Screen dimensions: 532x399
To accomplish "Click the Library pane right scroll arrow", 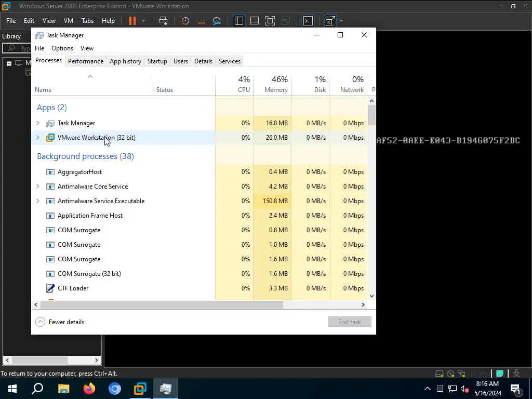I will click(96, 360).
